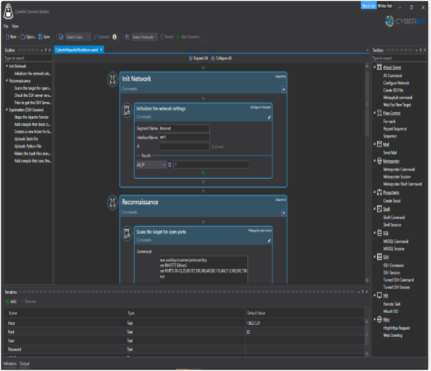Switch to White Hat mode
The width and height of the screenshot is (431, 371).
pyautogui.click(x=385, y=6)
